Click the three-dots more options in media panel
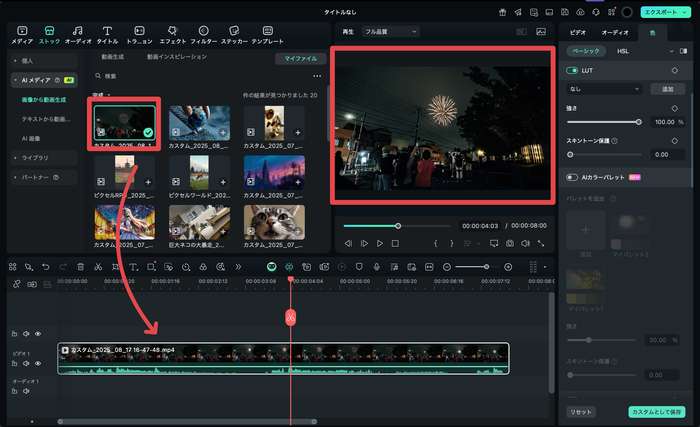 (x=317, y=76)
